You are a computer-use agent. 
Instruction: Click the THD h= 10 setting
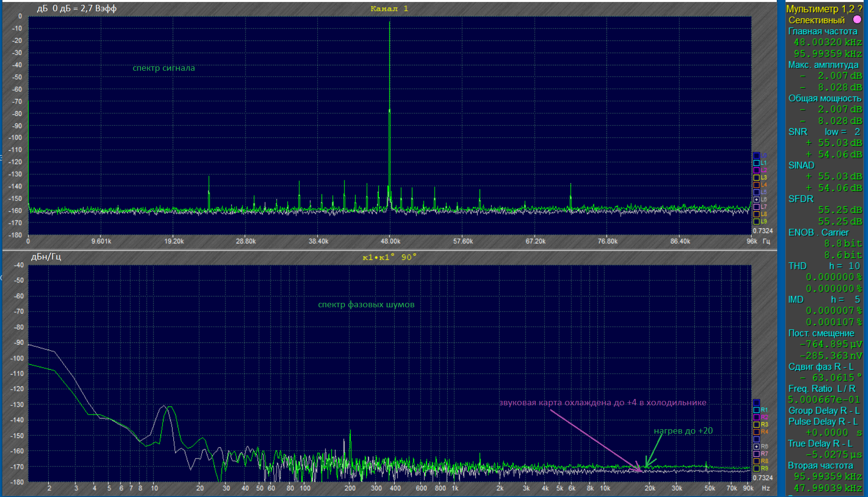(x=824, y=266)
